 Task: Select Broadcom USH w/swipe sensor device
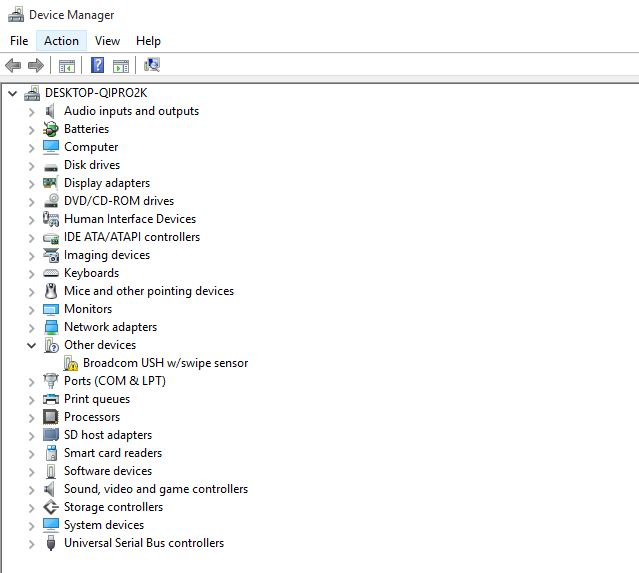click(x=165, y=363)
